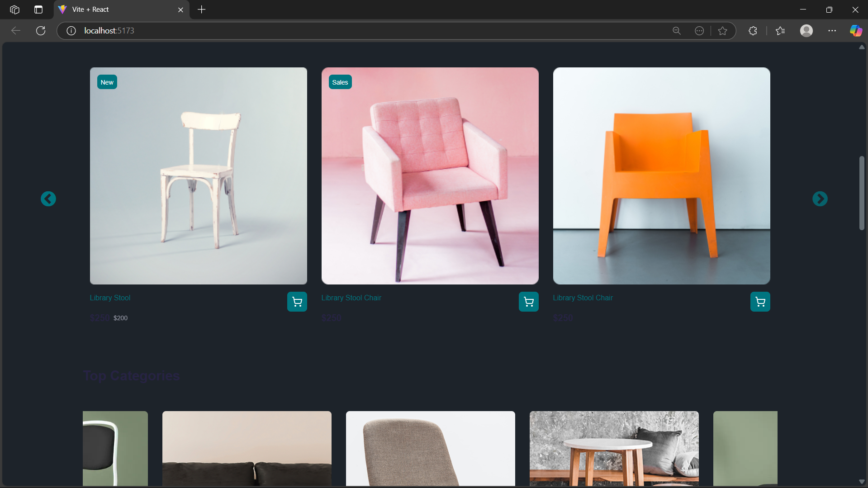Add Library Stool to cart
The height and width of the screenshot is (488, 868).
[x=297, y=302]
